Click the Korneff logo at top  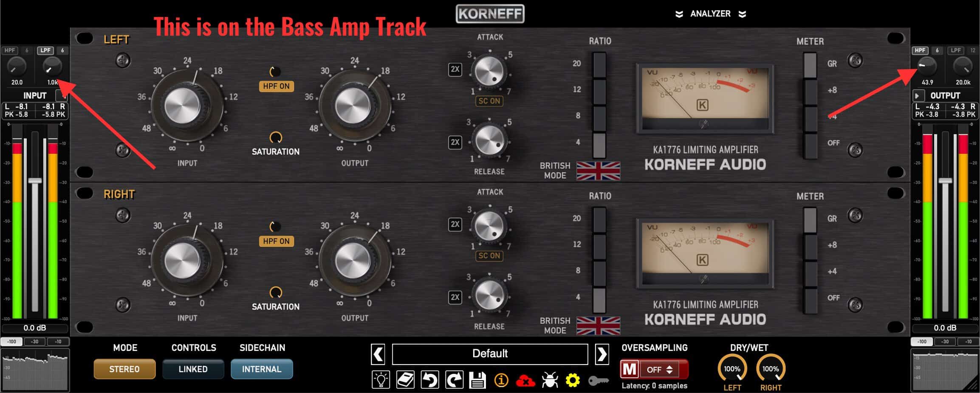click(x=490, y=14)
